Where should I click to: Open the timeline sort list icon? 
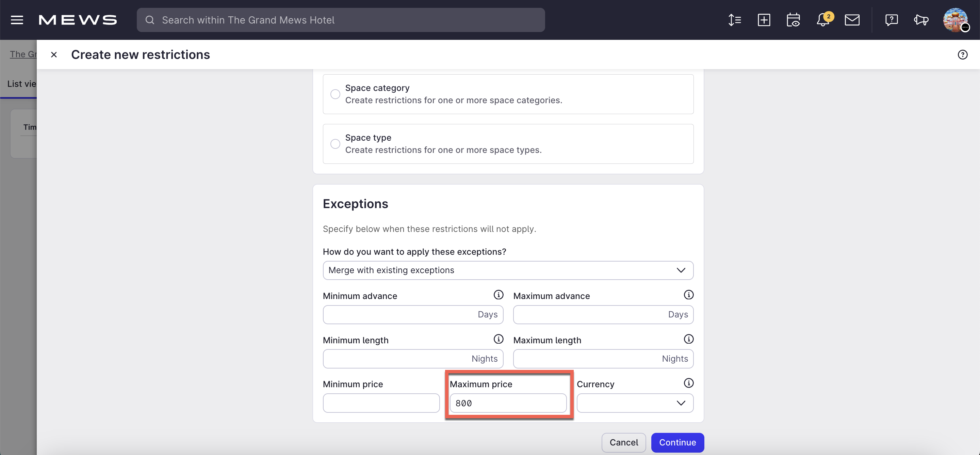[x=735, y=20]
